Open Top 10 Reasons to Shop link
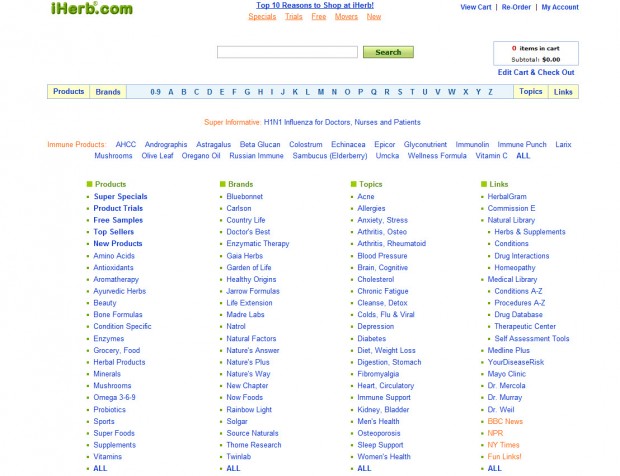Image resolution: width=620 pixels, height=476 pixels. [x=315, y=6]
